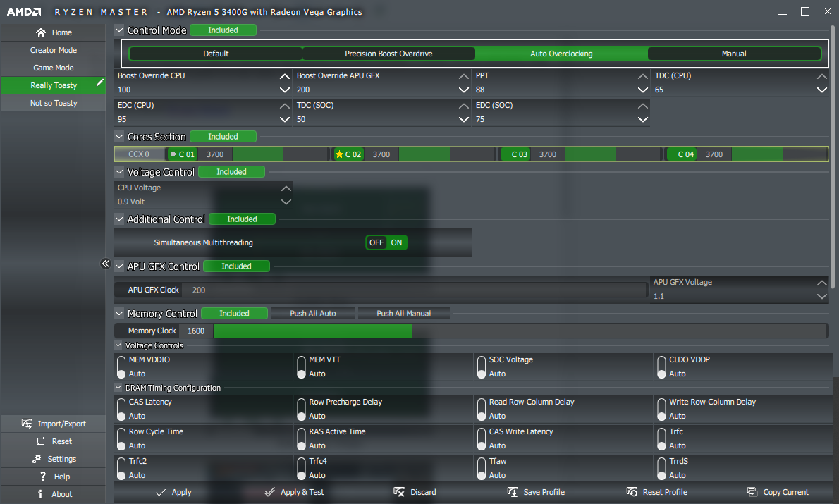
Task: Click the Apply & Test icon
Action: point(269,492)
